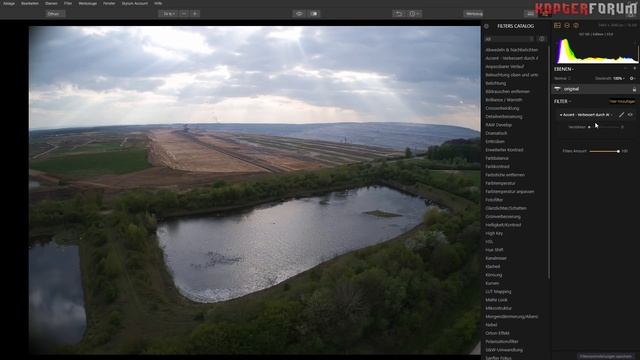Viewport: 640px width, 360px height.
Task: Click the Öffnen button in toolbar
Action: [x=56, y=14]
